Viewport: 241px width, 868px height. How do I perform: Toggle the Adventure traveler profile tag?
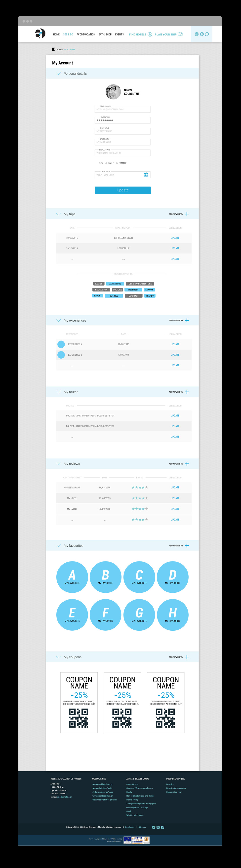[115, 284]
